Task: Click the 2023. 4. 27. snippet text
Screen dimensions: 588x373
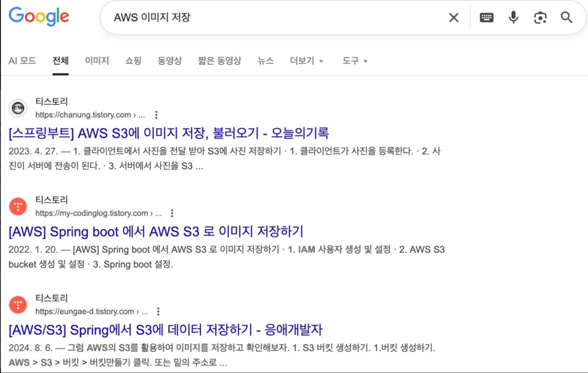Action: click(x=225, y=159)
